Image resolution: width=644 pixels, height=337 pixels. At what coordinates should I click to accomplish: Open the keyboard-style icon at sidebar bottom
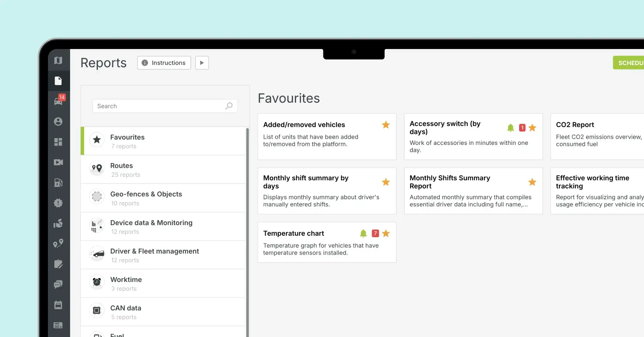(58, 325)
